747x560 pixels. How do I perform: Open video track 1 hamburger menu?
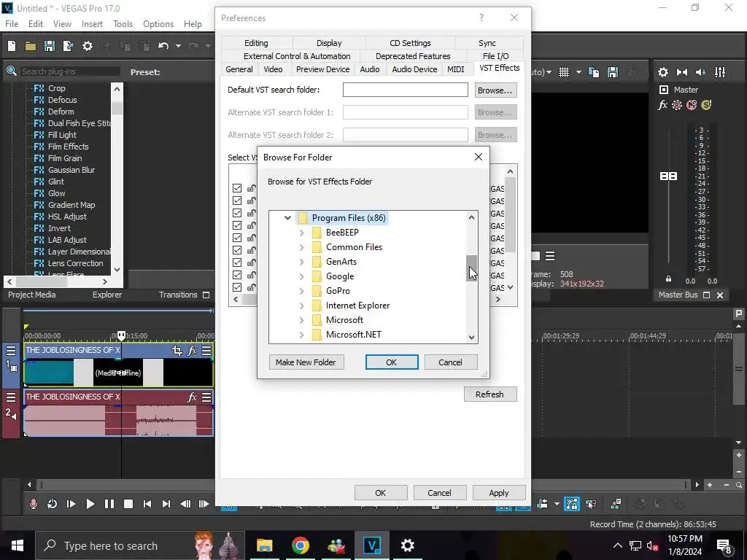[x=10, y=351]
